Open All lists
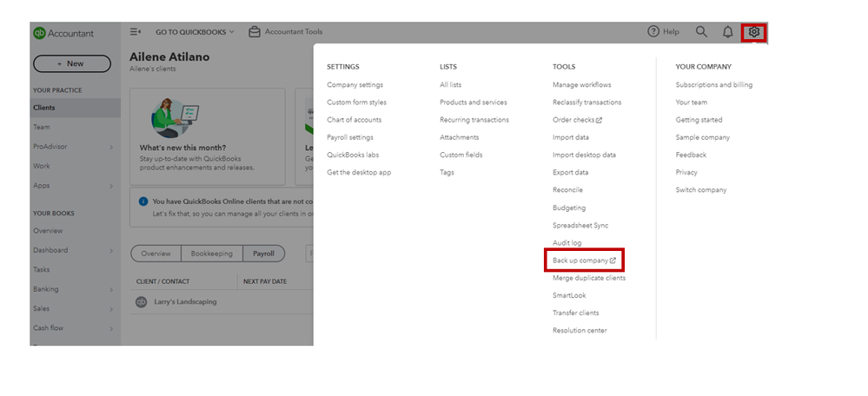The width and height of the screenshot is (868, 396). (x=451, y=85)
